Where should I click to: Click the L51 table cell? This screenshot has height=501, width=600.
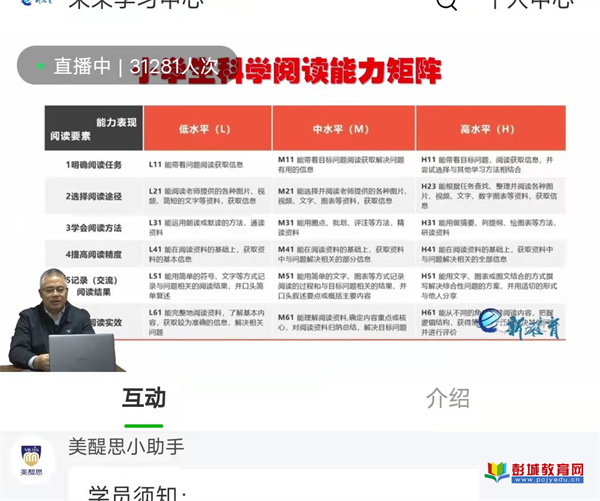click(207, 286)
